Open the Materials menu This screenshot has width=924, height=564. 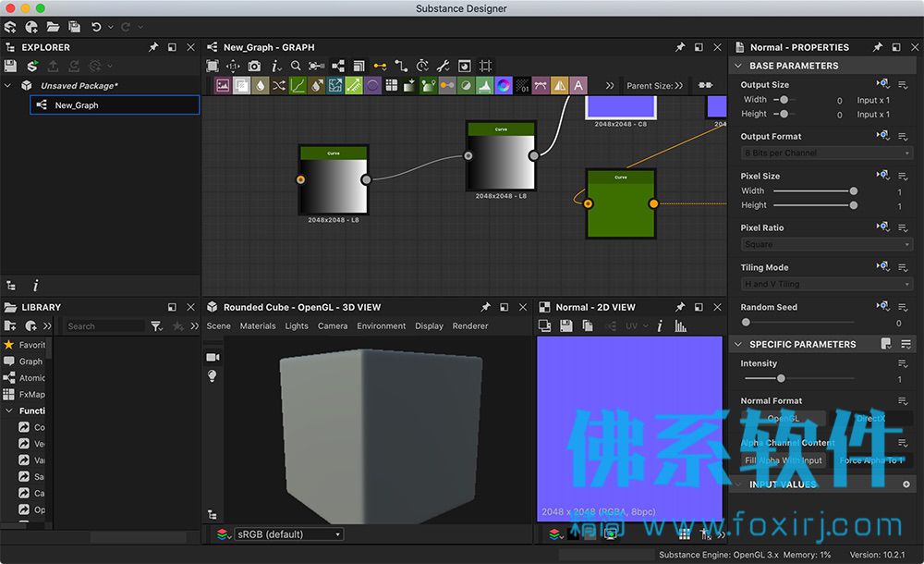[x=258, y=325]
